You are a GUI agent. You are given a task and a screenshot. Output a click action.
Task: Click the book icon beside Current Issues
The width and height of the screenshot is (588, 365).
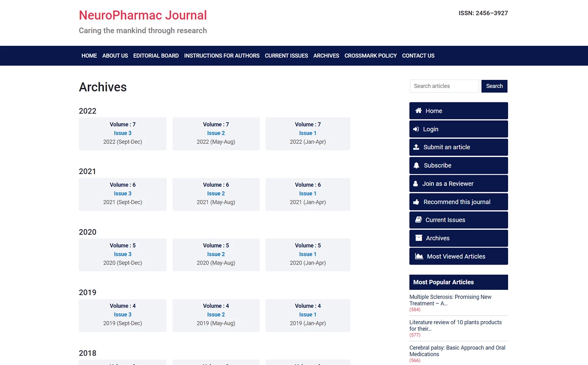[418, 219]
